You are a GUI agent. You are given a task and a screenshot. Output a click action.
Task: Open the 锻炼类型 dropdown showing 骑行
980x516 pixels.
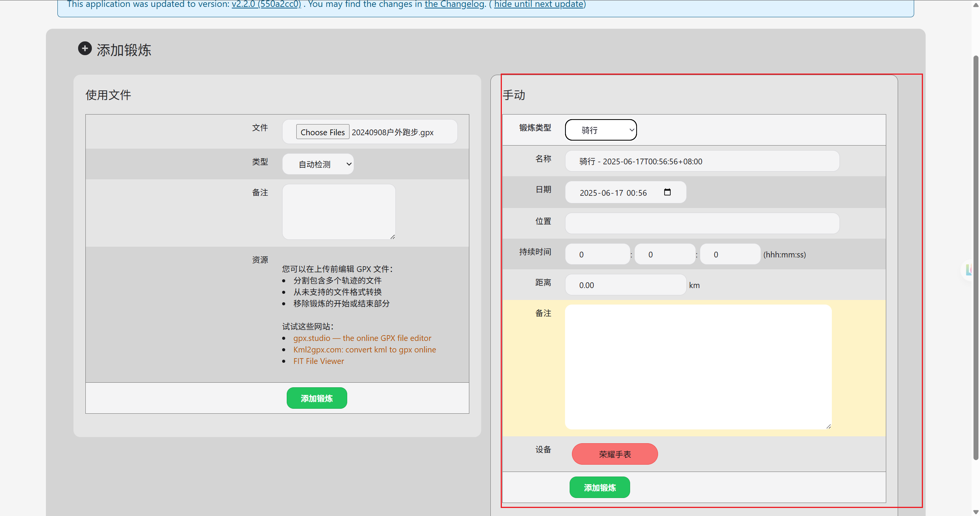[601, 130]
